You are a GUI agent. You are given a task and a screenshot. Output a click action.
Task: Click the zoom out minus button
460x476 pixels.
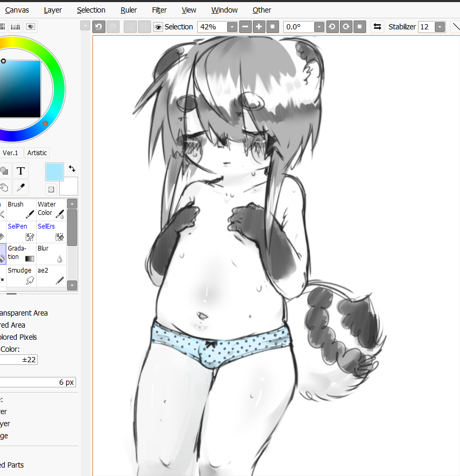coord(245,27)
